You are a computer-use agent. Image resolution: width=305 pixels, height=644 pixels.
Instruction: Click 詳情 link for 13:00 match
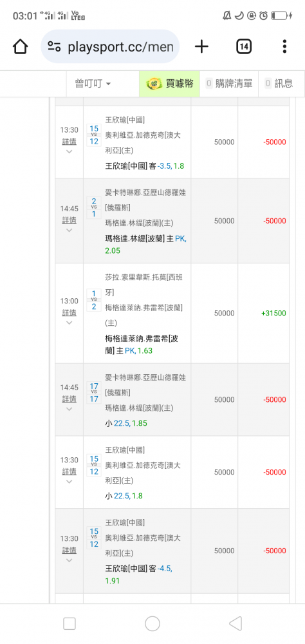69,312
